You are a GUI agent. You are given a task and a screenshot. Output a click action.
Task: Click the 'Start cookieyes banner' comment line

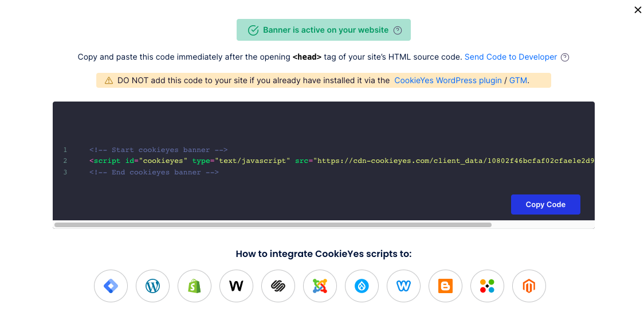(x=159, y=150)
